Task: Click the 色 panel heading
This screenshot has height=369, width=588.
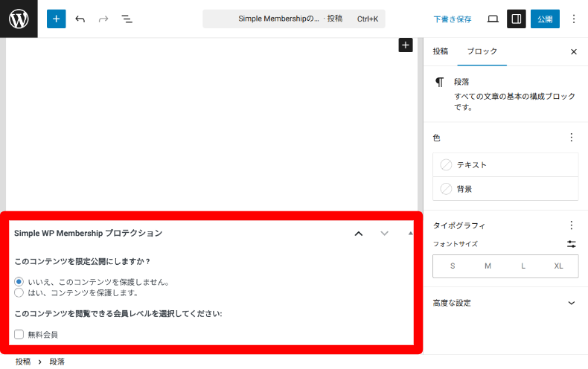Action: (436, 138)
